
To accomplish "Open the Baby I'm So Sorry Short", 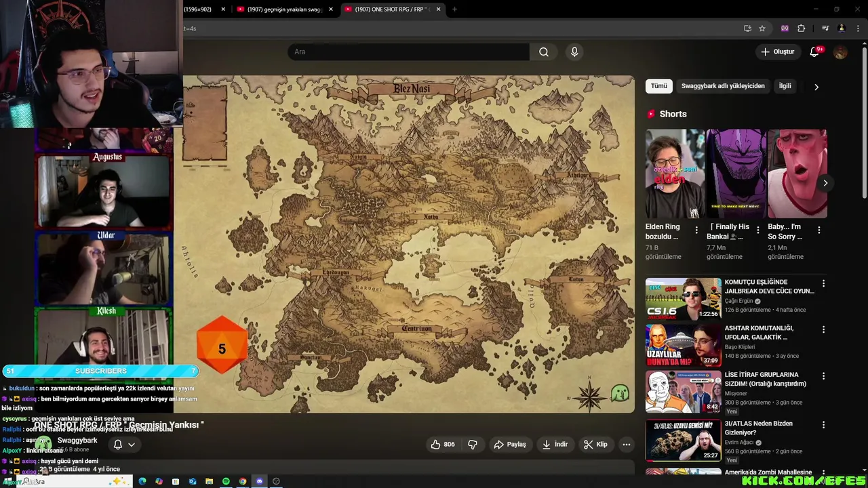I will pos(797,174).
